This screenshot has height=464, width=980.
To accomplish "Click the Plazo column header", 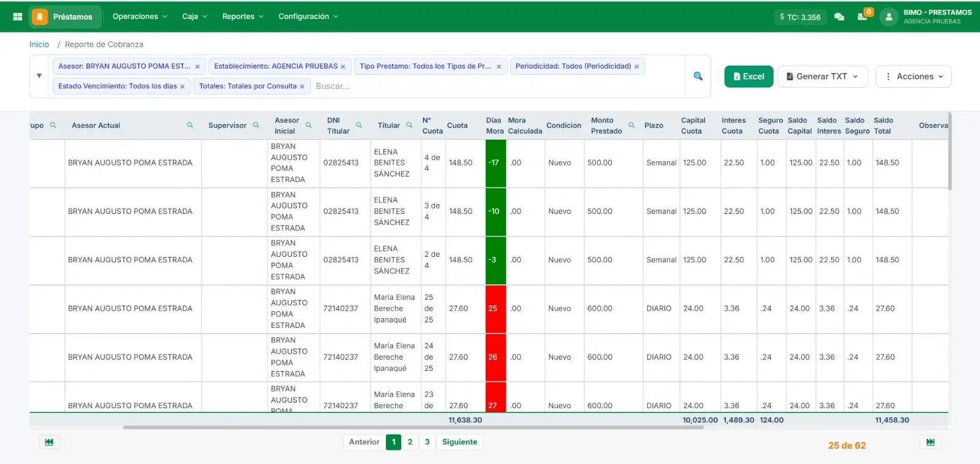I will point(654,126).
